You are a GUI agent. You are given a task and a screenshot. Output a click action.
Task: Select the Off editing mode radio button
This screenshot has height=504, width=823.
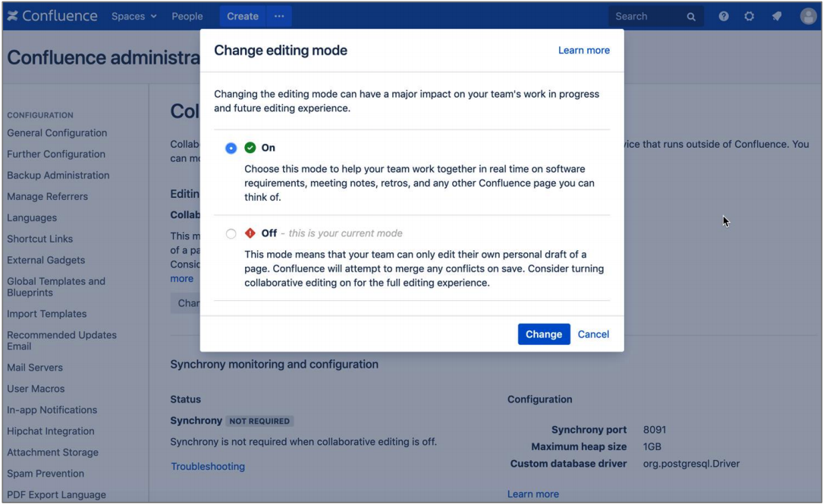(231, 233)
